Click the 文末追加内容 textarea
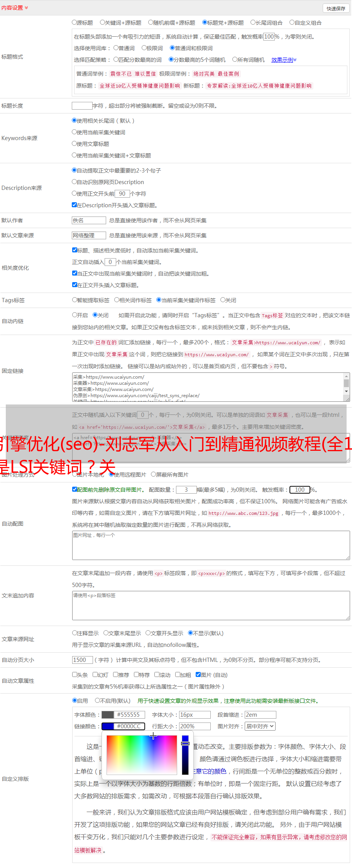Viewport: 352px width, 868px height. click(x=211, y=606)
